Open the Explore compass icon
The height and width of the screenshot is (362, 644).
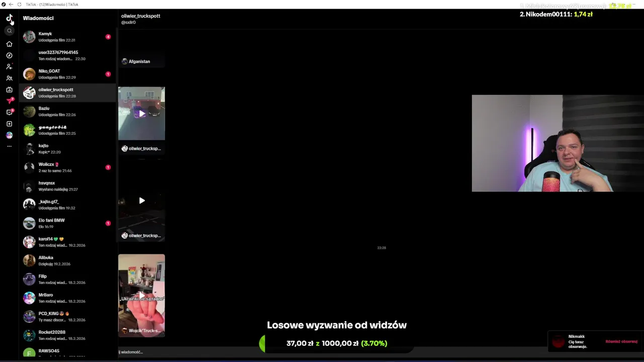point(9,55)
